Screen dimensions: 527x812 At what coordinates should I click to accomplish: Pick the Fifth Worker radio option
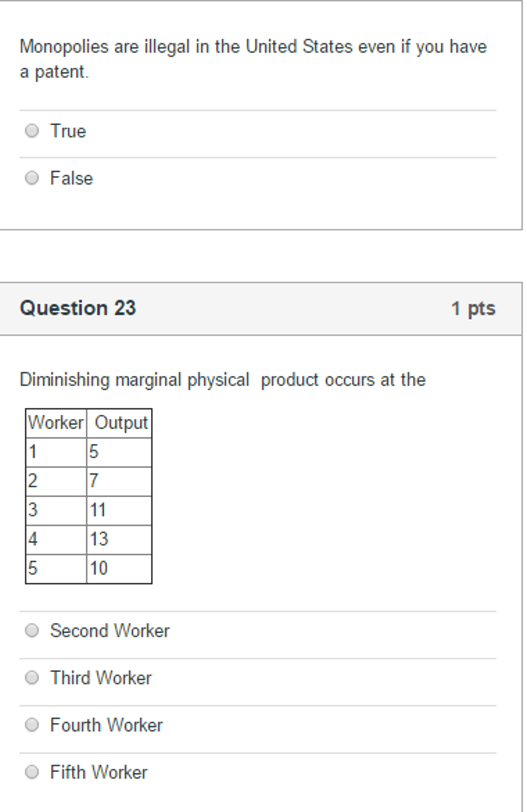(32, 772)
